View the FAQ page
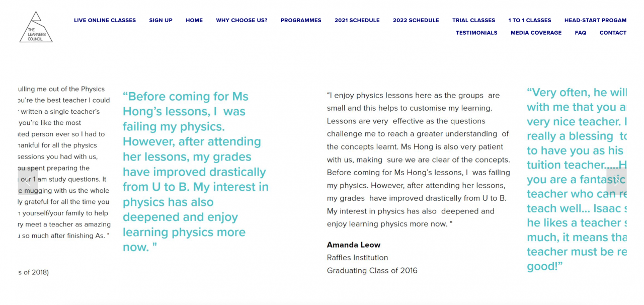The image size is (644, 305). tap(580, 32)
